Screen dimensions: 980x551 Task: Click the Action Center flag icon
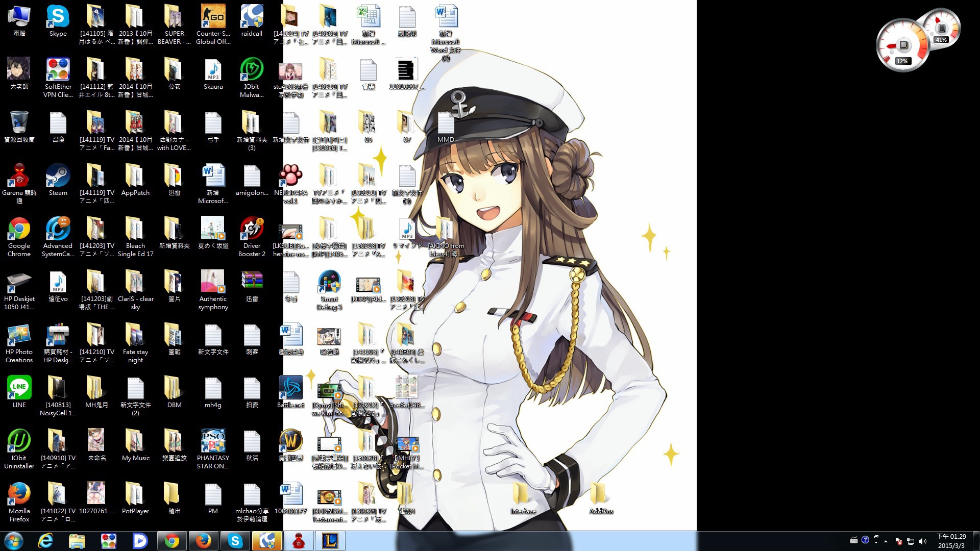pyautogui.click(x=898, y=541)
